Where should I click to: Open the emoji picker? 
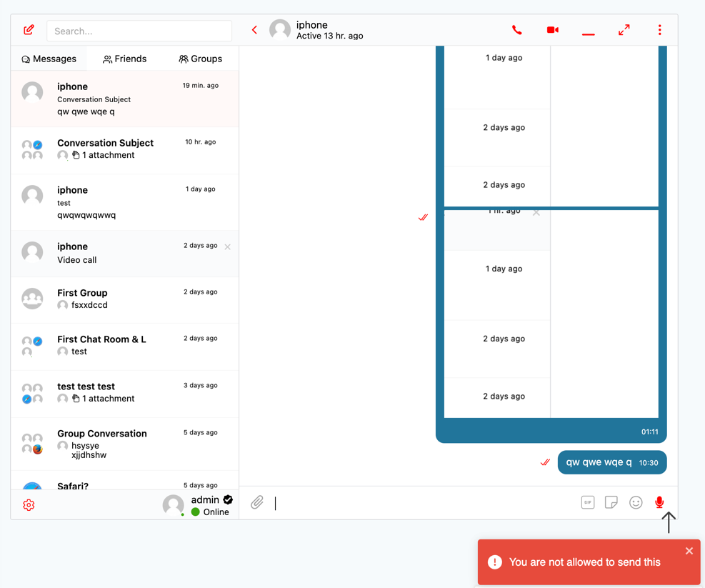pyautogui.click(x=636, y=503)
